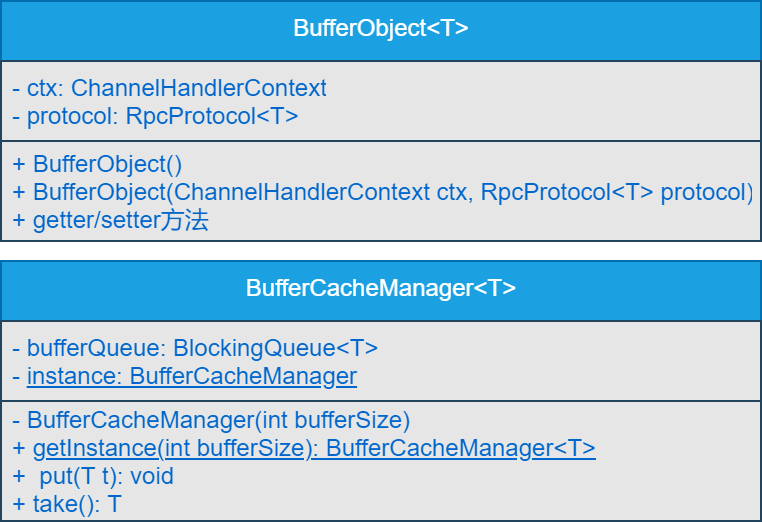Click the "void" return type of put

153,476
